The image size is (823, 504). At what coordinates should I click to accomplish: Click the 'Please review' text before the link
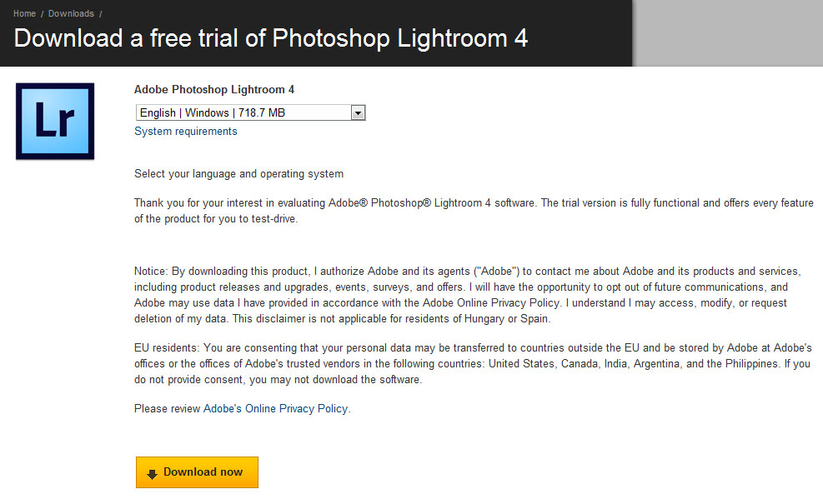[x=168, y=408]
